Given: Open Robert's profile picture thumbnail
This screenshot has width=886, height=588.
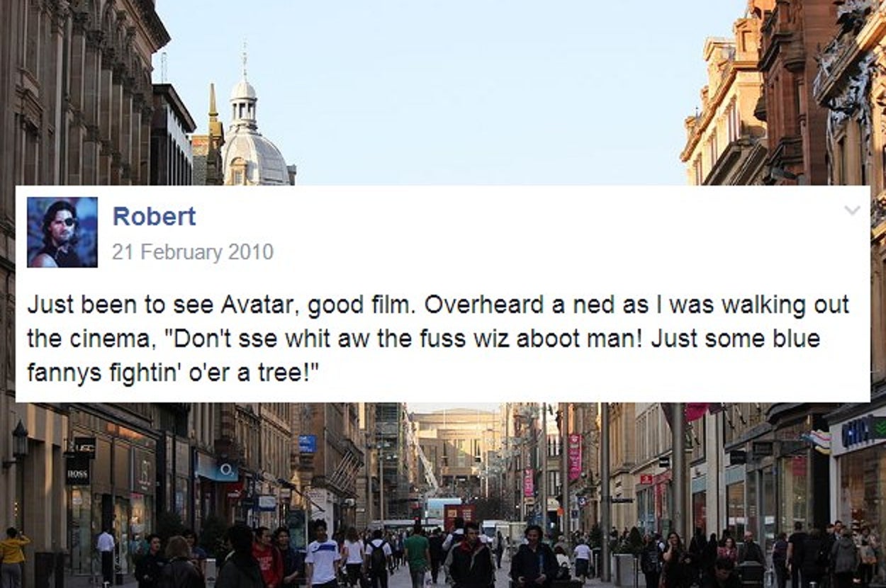Looking at the screenshot, I should pyautogui.click(x=62, y=232).
